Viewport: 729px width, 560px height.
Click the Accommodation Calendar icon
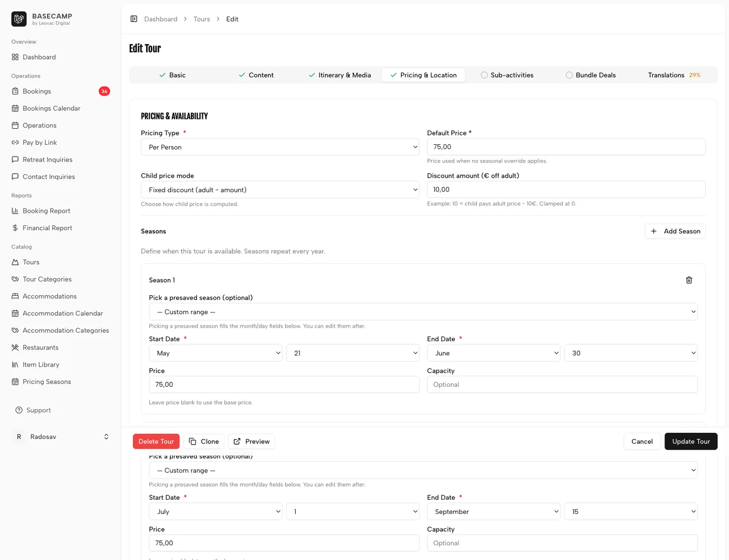click(x=15, y=313)
